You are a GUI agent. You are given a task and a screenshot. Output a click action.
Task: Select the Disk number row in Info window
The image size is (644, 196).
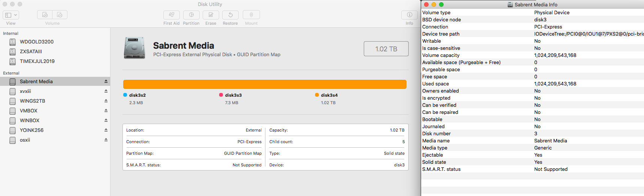coord(532,133)
